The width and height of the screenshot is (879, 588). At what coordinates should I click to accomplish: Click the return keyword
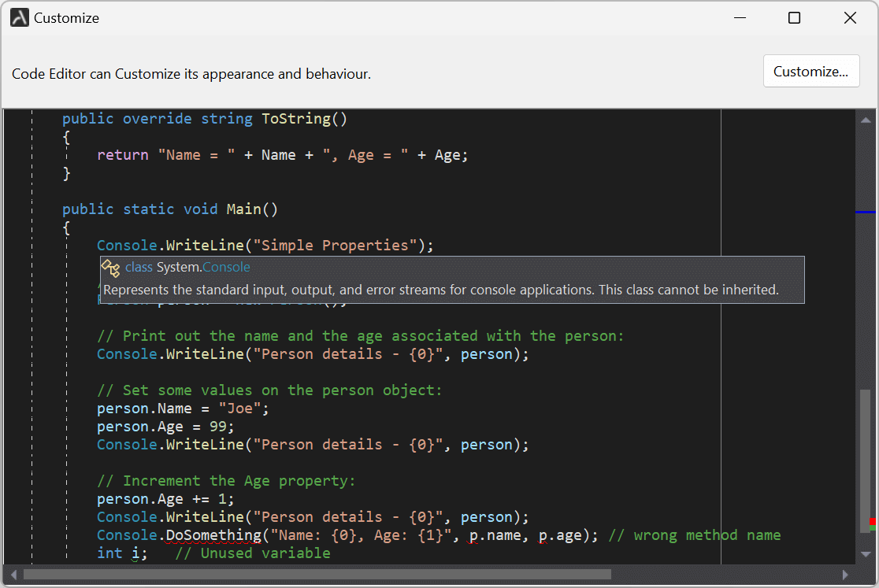click(123, 155)
